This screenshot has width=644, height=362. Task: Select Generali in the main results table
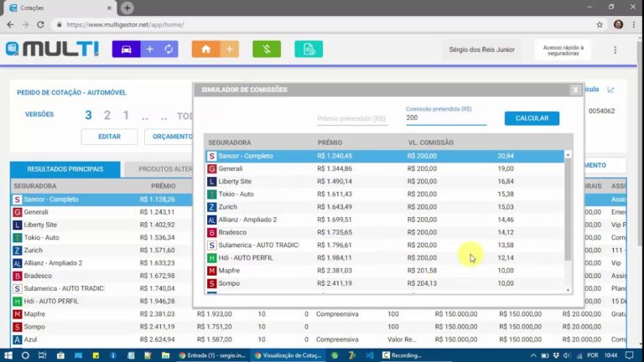pos(101,212)
